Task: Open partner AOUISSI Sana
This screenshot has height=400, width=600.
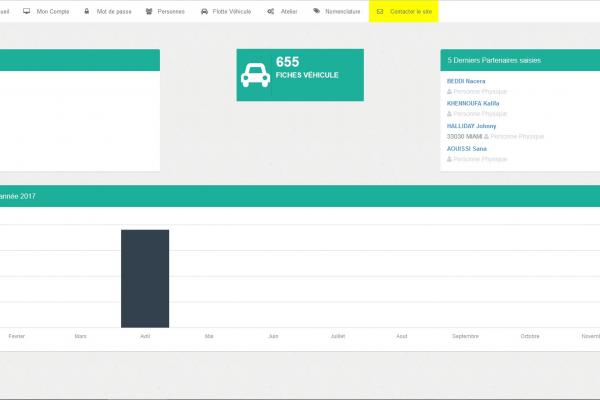Action: click(466, 149)
